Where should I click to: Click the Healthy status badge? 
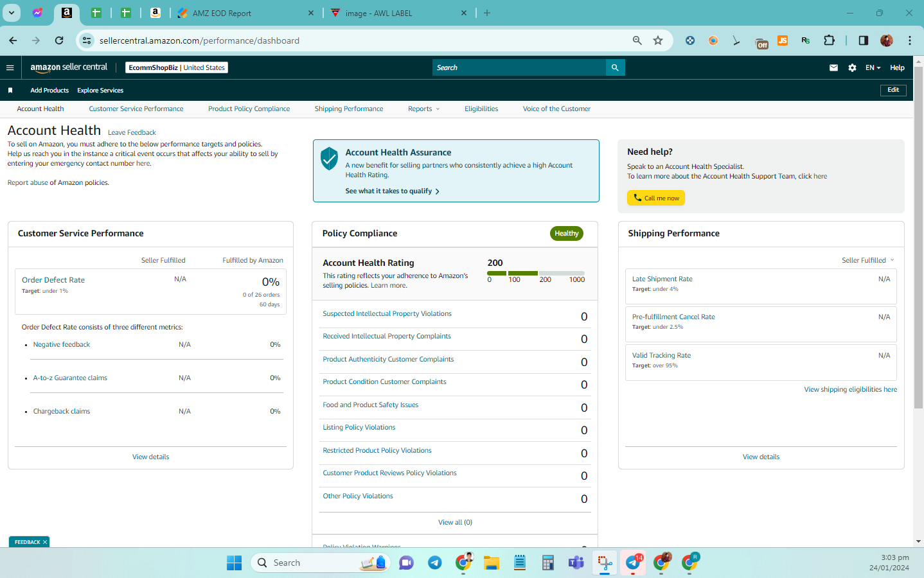tap(567, 234)
